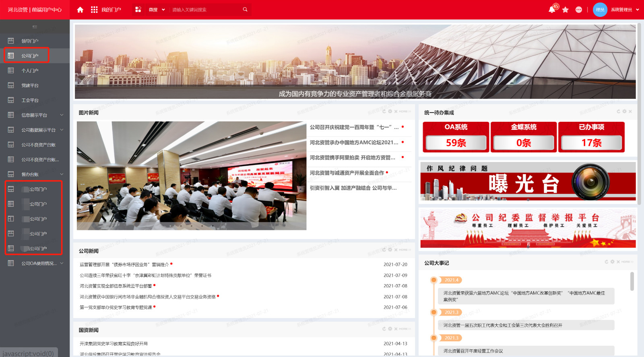Expand the 系统管理员 account dropdown arrow
The height and width of the screenshot is (357, 644).
pyautogui.click(x=638, y=10)
